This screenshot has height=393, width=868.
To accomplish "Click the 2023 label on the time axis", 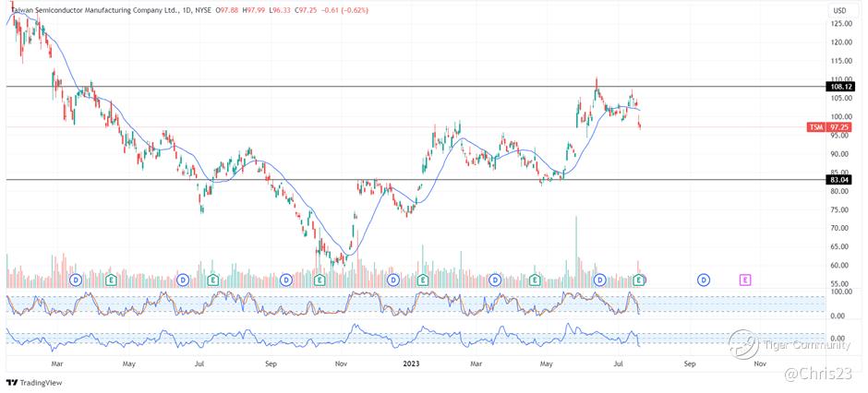I will point(411,363).
